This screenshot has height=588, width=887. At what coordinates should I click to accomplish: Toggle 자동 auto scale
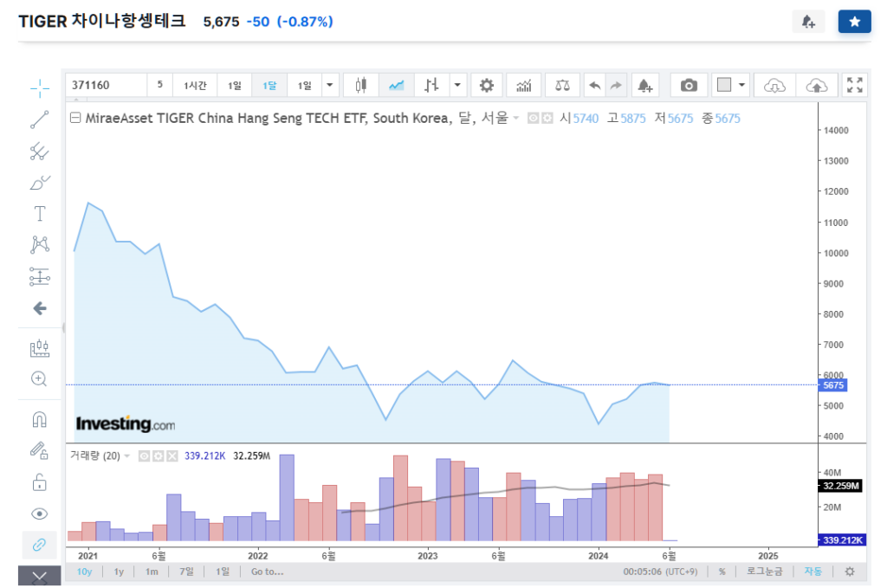(x=813, y=572)
